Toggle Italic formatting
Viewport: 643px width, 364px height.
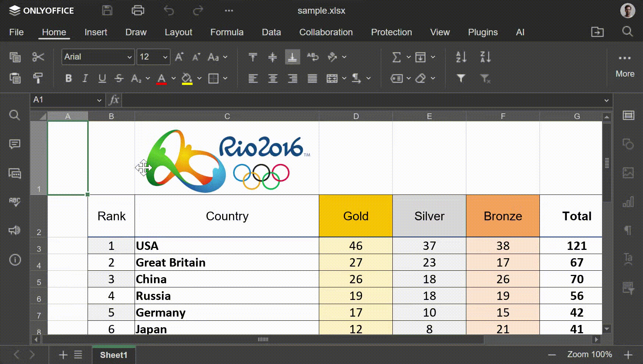pos(85,78)
